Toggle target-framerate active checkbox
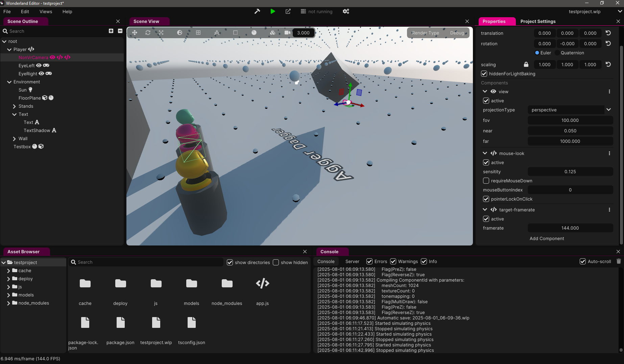Viewport: 624px width, 364px height. pyautogui.click(x=486, y=219)
